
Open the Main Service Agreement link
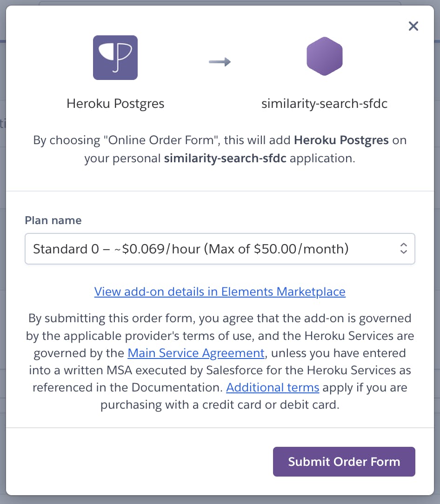pos(196,353)
